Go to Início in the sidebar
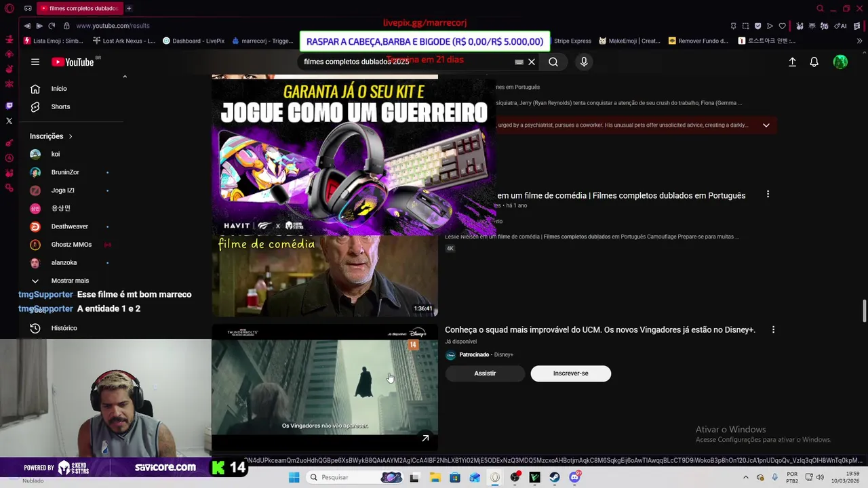Screen dimensions: 868x488 click(x=71, y=89)
